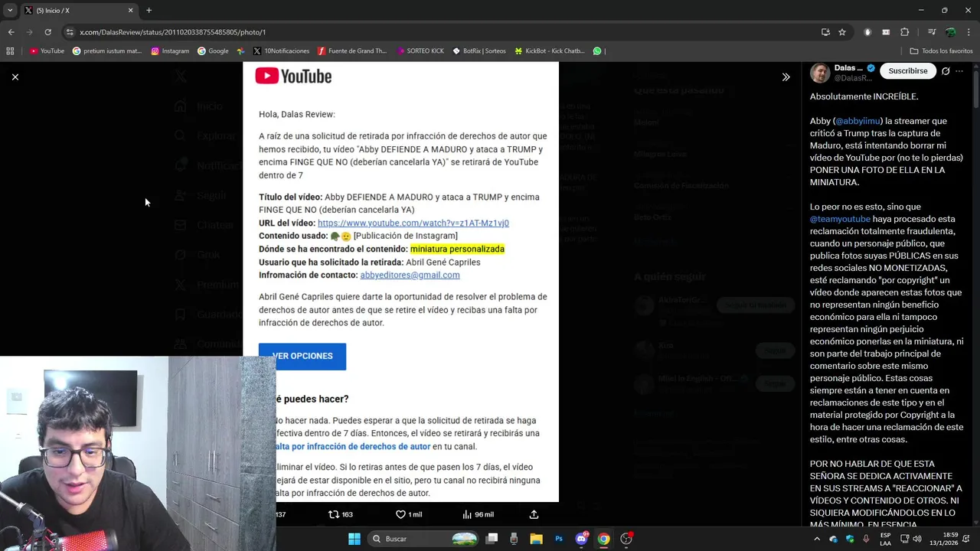This screenshot has height=551, width=980.
Task: Open the Dalas profile avatar in the post panel
Action: [x=820, y=73]
